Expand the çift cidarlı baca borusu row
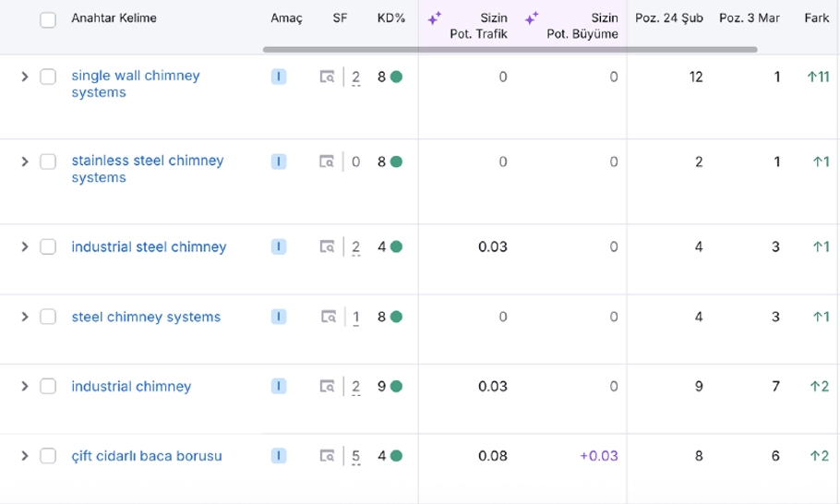Image resolution: width=840 pixels, height=504 pixels. point(25,456)
